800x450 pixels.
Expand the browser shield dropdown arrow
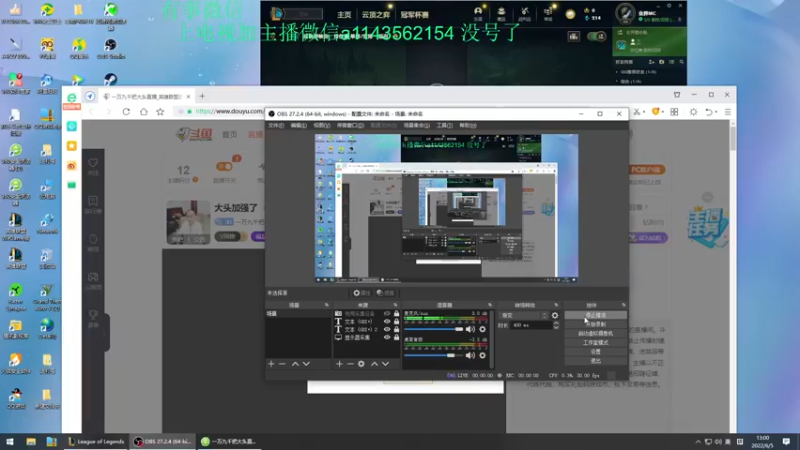tap(663, 112)
